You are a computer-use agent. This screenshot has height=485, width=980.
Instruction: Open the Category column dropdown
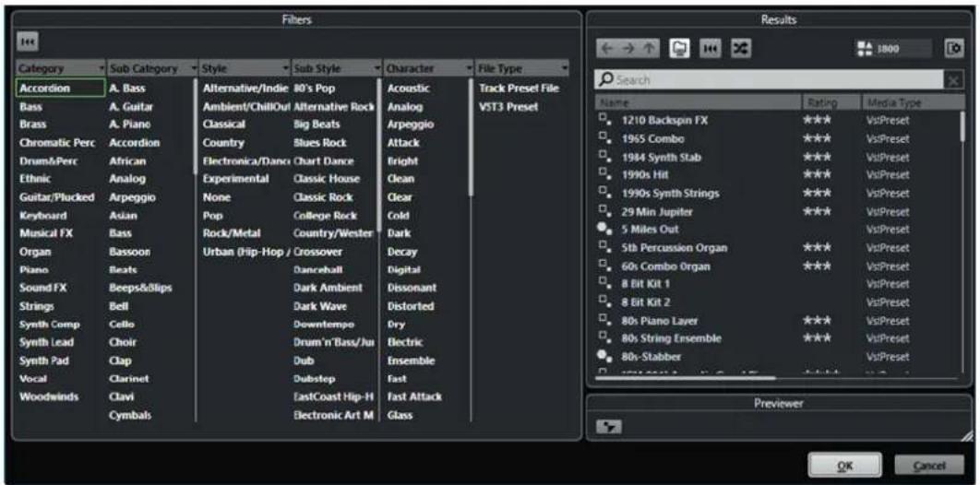[102, 68]
